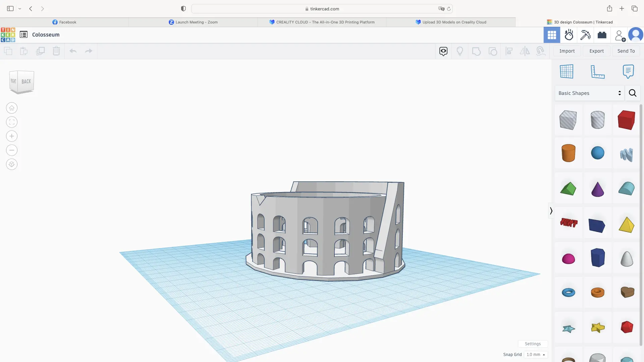The image size is (644, 362).
Task: Click the Duplicate and repeat icon
Action: pos(40,51)
